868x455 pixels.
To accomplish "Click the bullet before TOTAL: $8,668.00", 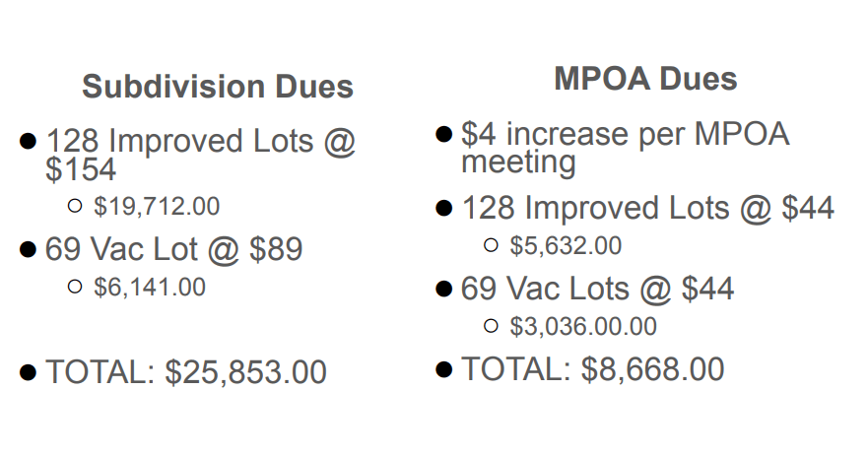I will pyautogui.click(x=443, y=369).
